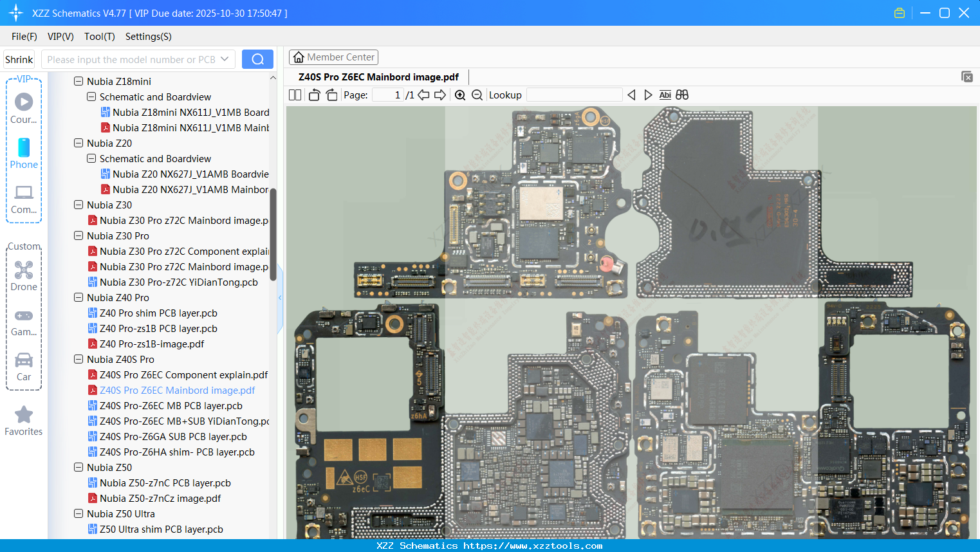980x552 pixels.
Task: Collapse the Nubia Z20 Schematic and Boardview group
Action: pos(90,158)
